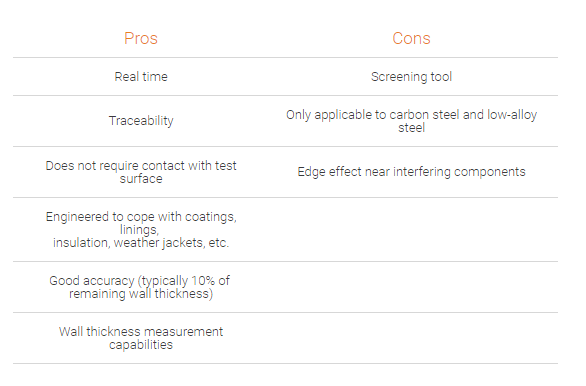Click empty Cons cell beside Good accuracy
The width and height of the screenshot is (586, 386).
[413, 287]
